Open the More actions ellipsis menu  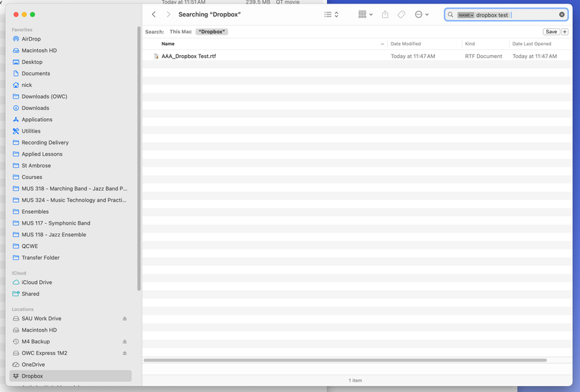tap(422, 14)
